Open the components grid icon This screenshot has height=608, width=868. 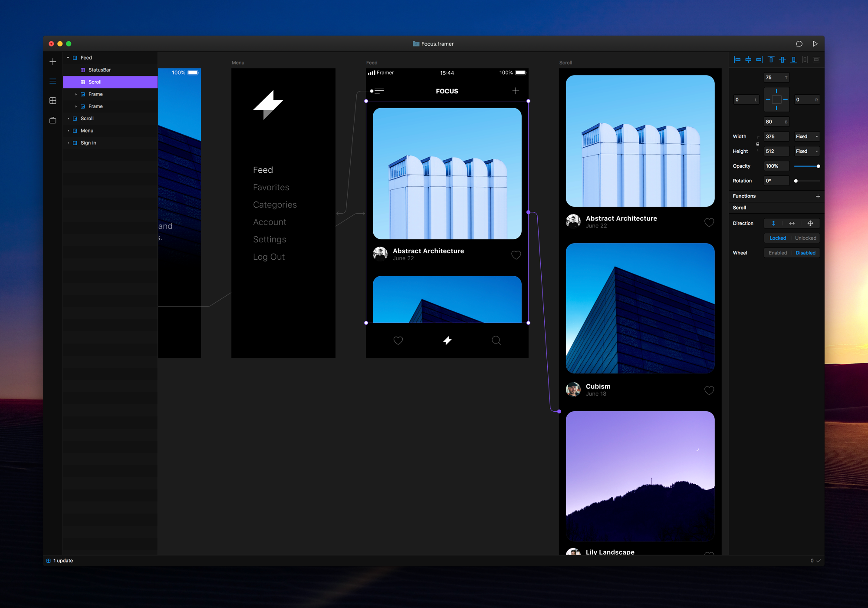pos(53,101)
